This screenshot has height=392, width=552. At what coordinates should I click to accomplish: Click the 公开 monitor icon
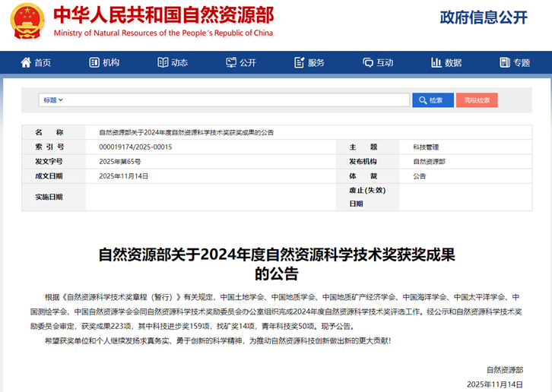[231, 62]
